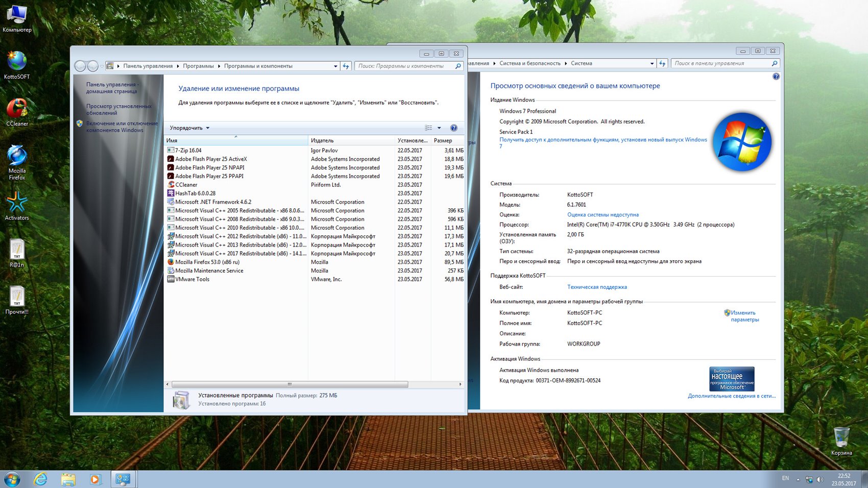Click the EN language indicator

coord(785,478)
